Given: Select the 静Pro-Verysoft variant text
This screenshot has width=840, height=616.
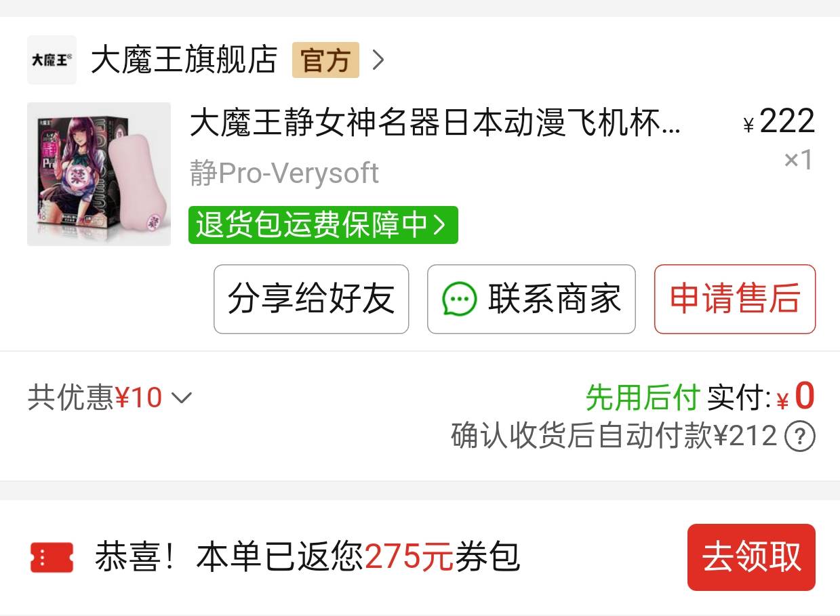Looking at the screenshot, I should pyautogui.click(x=284, y=173).
